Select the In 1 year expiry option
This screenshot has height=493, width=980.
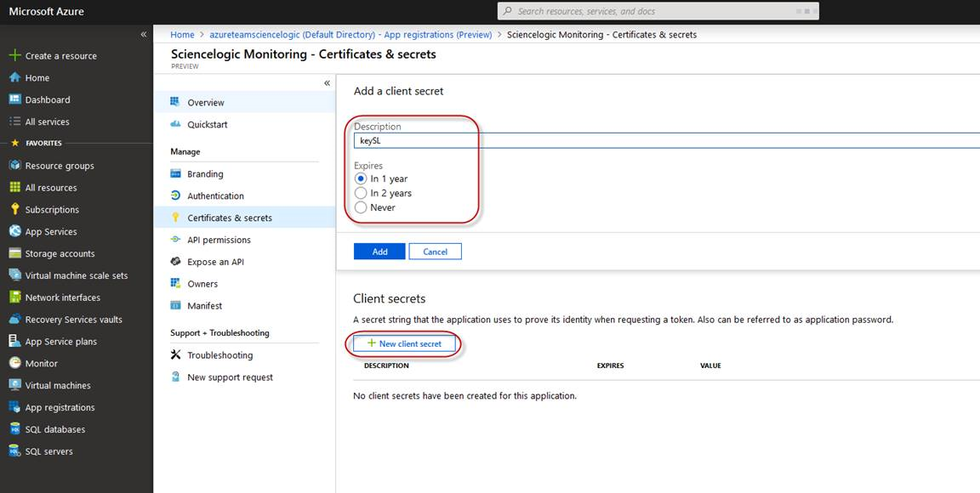(x=362, y=179)
